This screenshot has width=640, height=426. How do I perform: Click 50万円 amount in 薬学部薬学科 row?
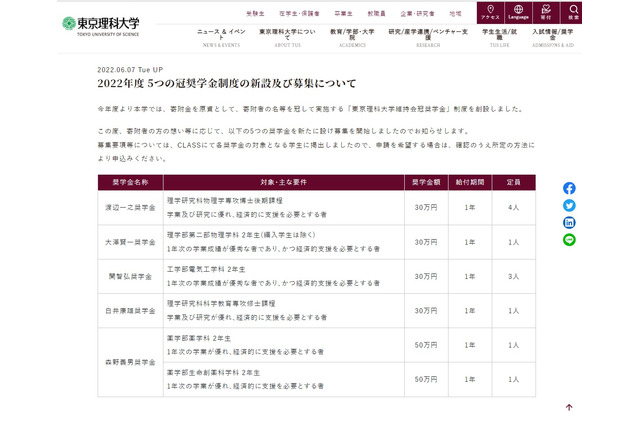pyautogui.click(x=426, y=345)
